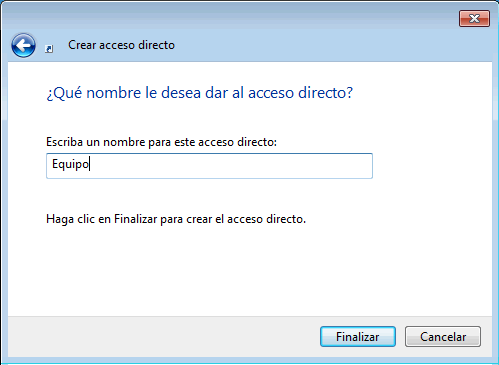Cancel the shortcut wizard with Cancelar
The width and height of the screenshot is (499, 365).
coord(443,337)
